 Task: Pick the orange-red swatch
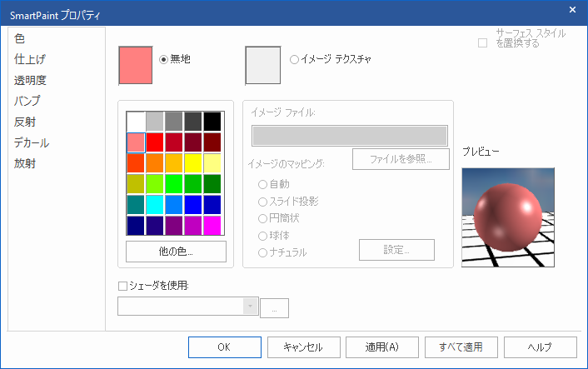click(x=136, y=163)
